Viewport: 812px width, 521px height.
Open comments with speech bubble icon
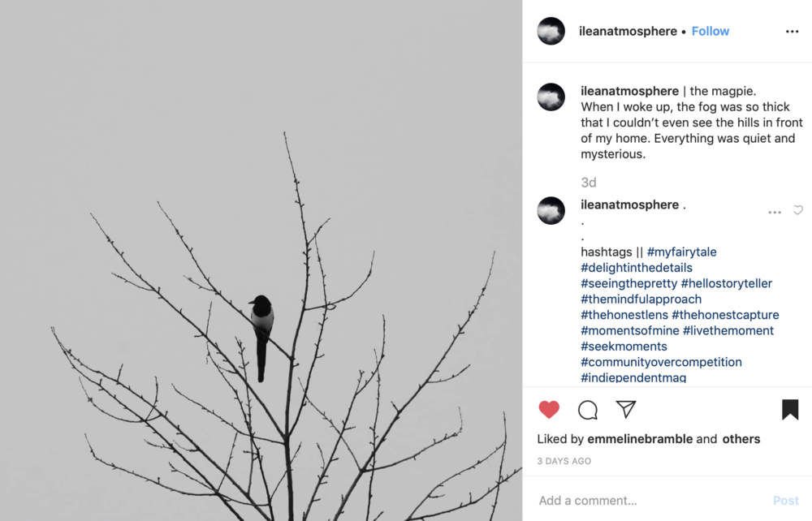[588, 410]
